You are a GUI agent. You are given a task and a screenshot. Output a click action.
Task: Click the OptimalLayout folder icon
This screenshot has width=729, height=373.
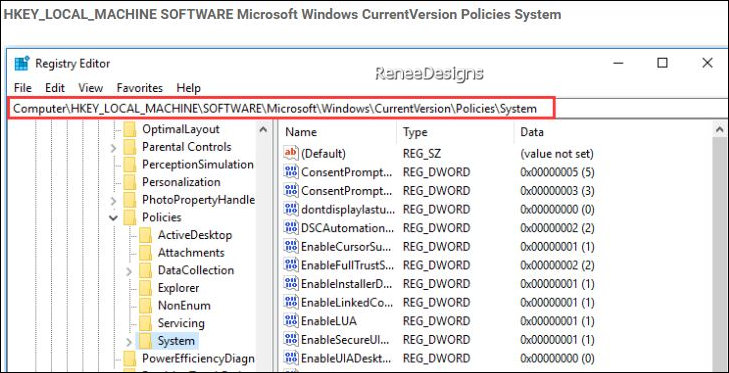click(130, 129)
